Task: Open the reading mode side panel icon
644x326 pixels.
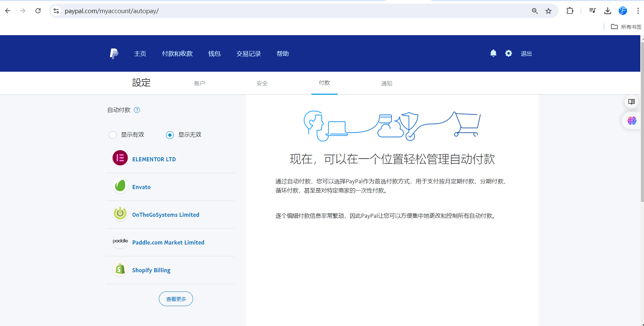Action: point(631,101)
